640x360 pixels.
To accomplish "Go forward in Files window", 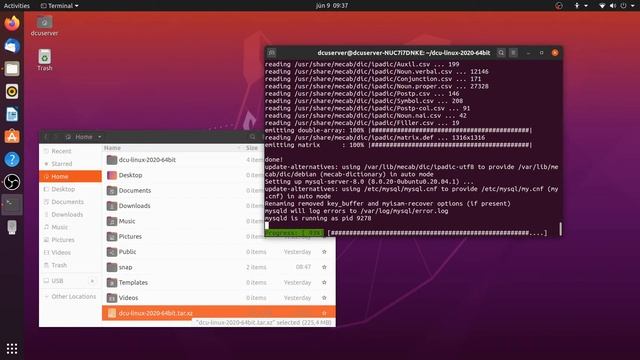I will 56,137.
